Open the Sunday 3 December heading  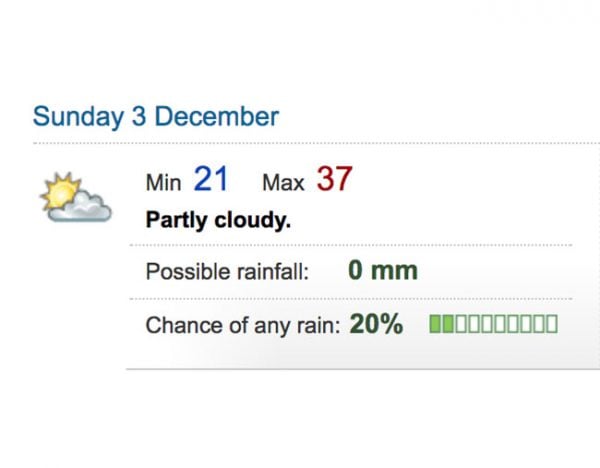pos(156,117)
